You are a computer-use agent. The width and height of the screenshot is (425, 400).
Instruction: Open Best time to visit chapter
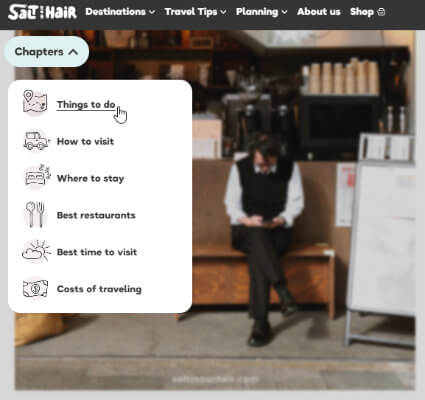pos(97,252)
